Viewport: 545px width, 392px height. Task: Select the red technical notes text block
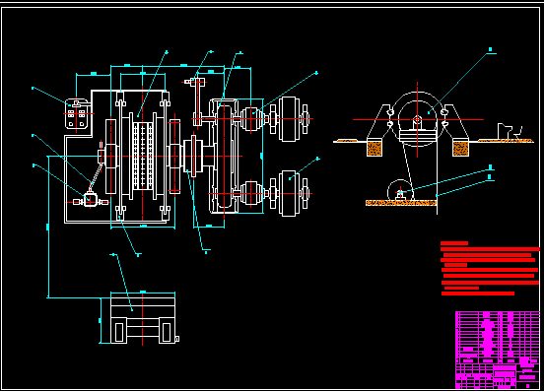click(x=490, y=269)
